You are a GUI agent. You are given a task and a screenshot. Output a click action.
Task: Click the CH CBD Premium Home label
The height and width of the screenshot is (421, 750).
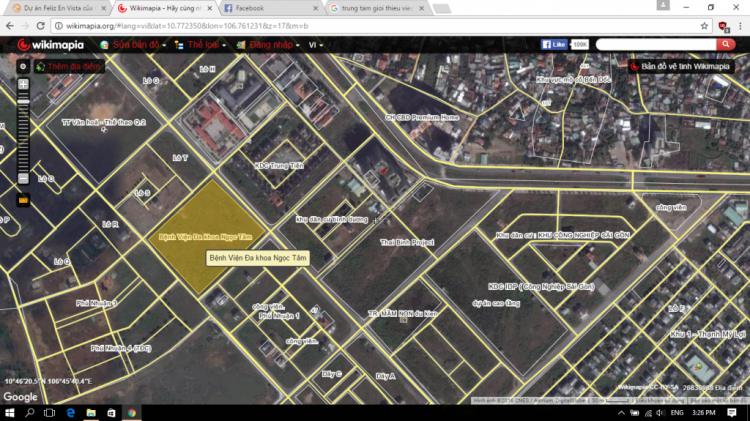[x=422, y=117]
